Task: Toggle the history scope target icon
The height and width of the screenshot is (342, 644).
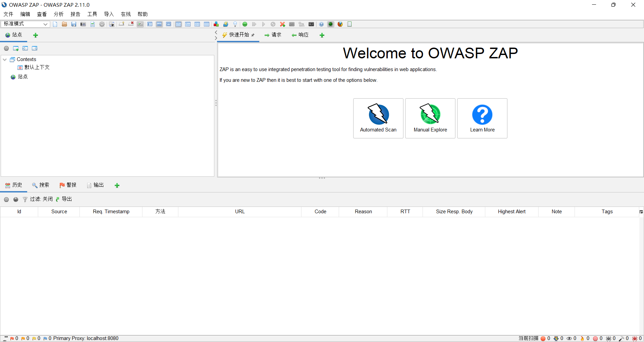Action: tap(6, 199)
